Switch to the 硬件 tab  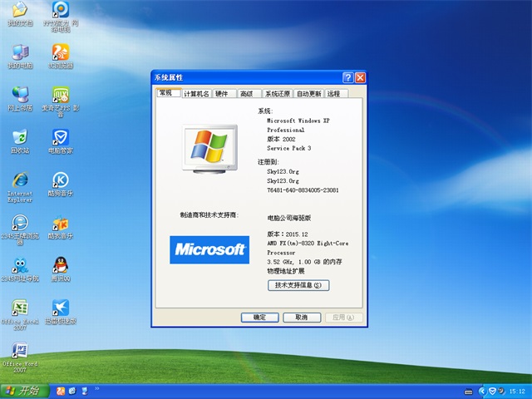[x=222, y=95]
